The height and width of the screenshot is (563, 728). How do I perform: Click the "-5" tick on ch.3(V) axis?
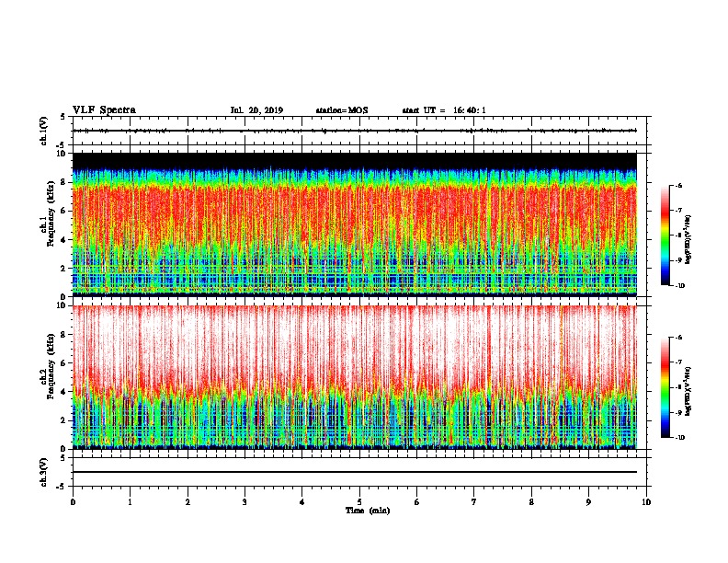point(62,487)
